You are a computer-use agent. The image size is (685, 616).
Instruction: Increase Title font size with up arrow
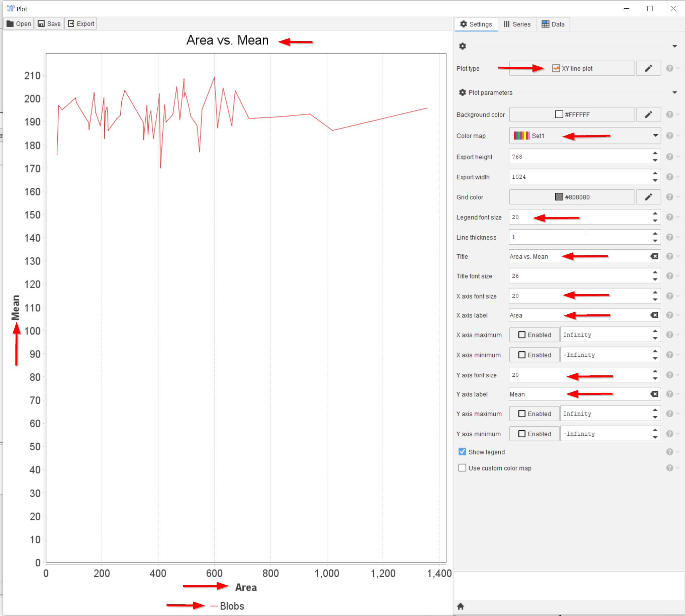pos(655,272)
